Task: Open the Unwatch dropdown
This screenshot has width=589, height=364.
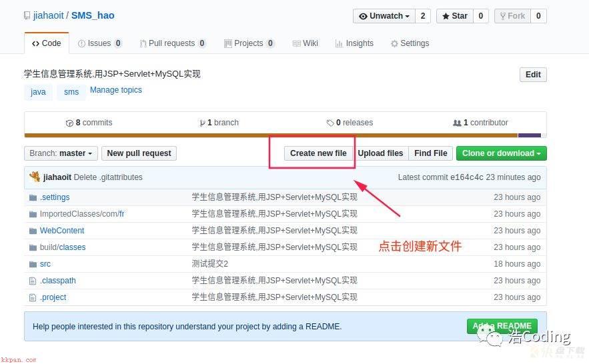Action: click(x=384, y=16)
